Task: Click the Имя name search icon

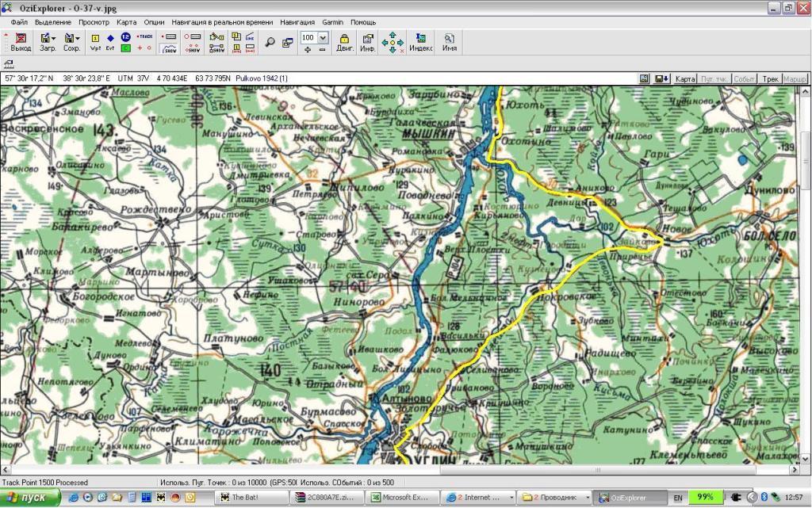Action: tap(449, 42)
